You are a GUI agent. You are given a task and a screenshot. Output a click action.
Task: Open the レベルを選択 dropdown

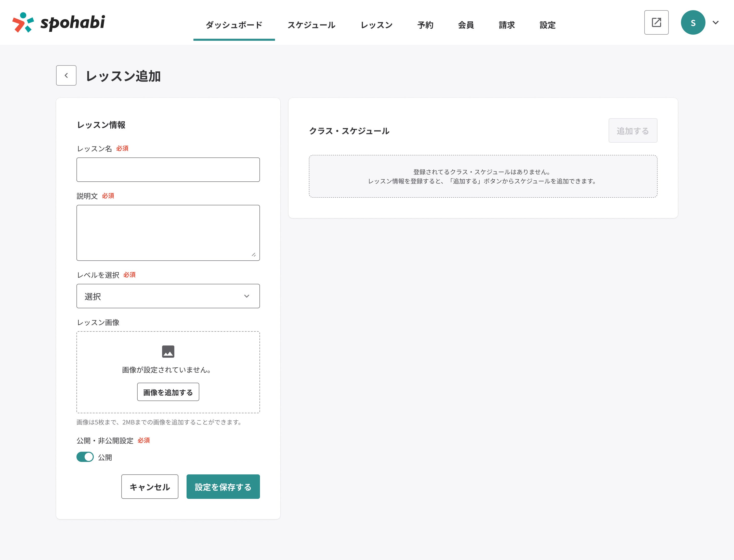[x=168, y=296]
